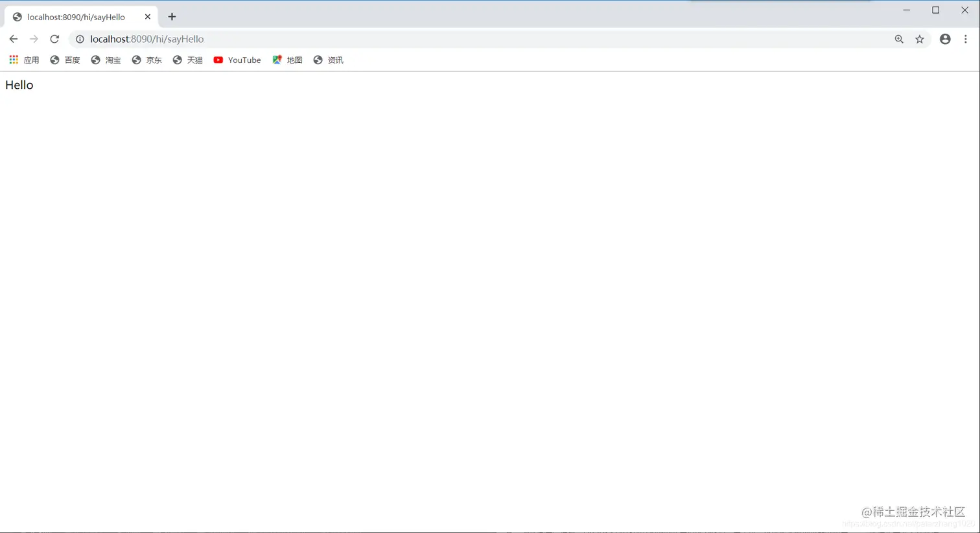View site information icon in address bar
This screenshot has height=533, width=980.
click(x=80, y=40)
